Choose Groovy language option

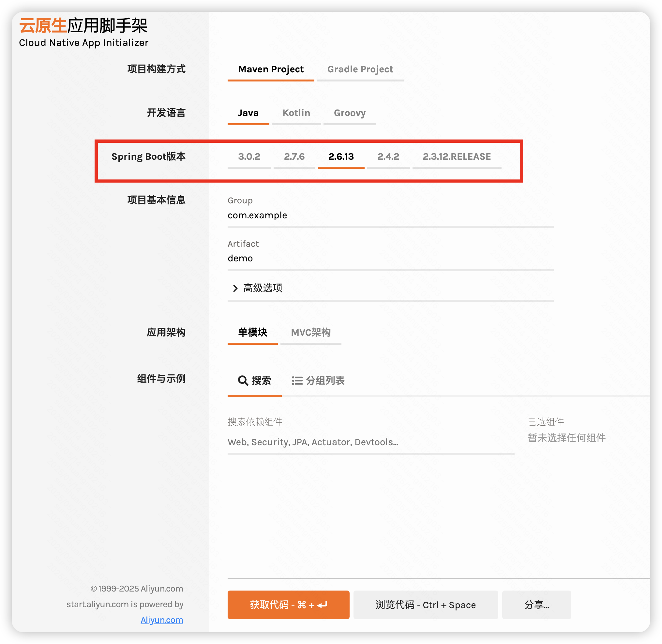pyautogui.click(x=349, y=113)
